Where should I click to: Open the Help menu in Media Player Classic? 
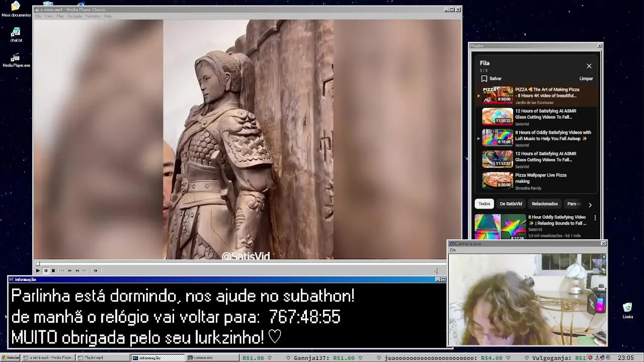[108, 16]
